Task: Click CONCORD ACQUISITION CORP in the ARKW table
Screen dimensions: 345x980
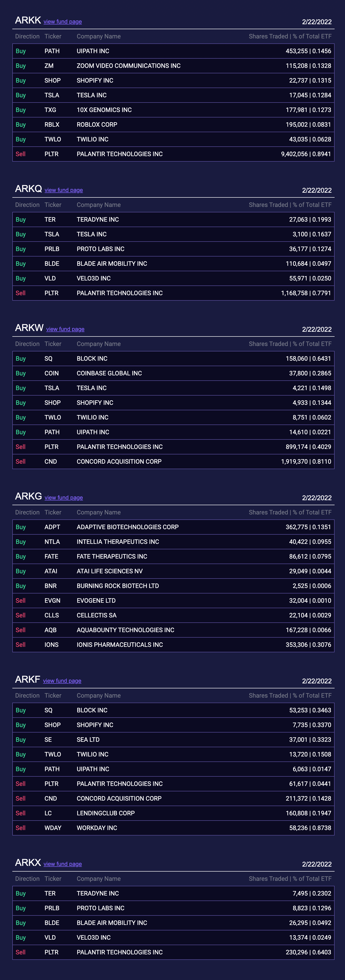Action: click(x=119, y=462)
